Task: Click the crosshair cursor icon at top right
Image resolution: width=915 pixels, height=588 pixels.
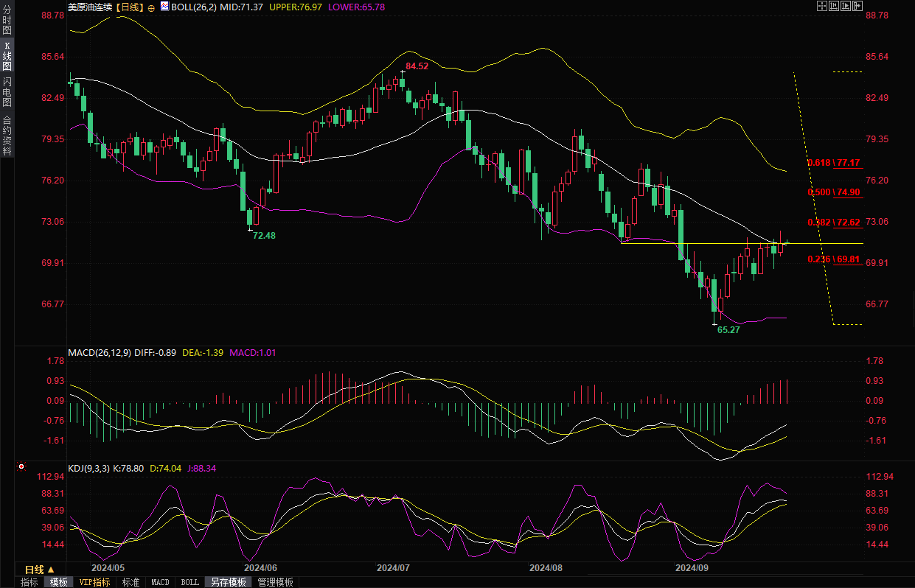Action: tap(822, 6)
